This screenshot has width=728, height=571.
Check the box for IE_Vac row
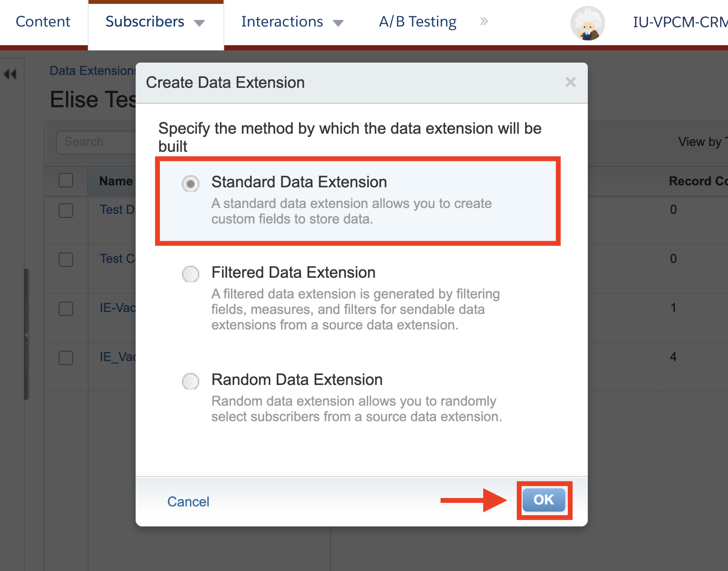(66, 358)
